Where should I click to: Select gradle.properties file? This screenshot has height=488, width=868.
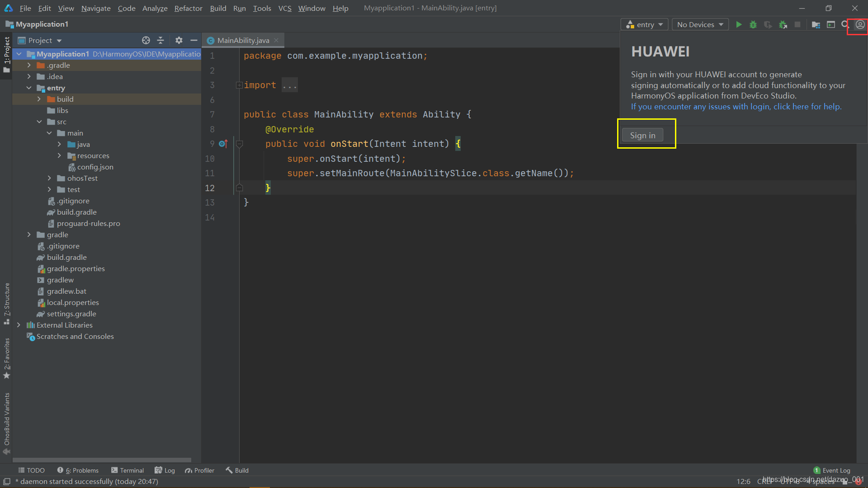click(75, 268)
